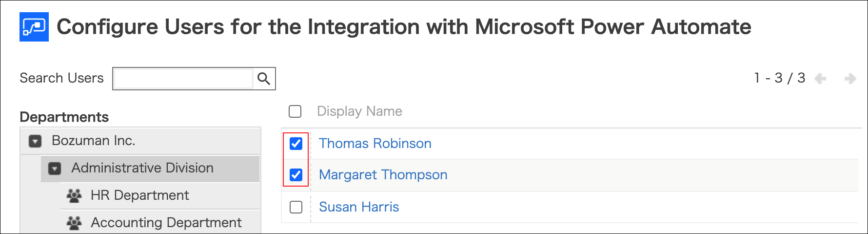The image size is (868, 234).
Task: Collapse the Administrative Division node
Action: pyautogui.click(x=55, y=169)
